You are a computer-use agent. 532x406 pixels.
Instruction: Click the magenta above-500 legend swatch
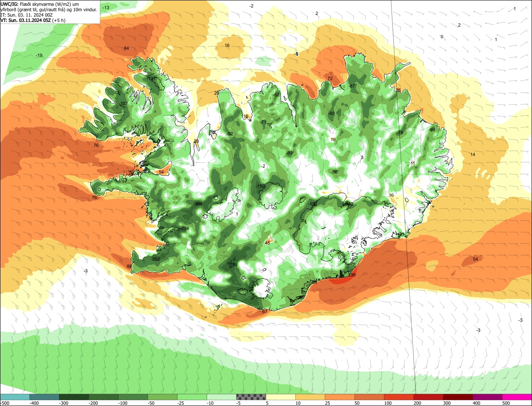tap(517, 397)
